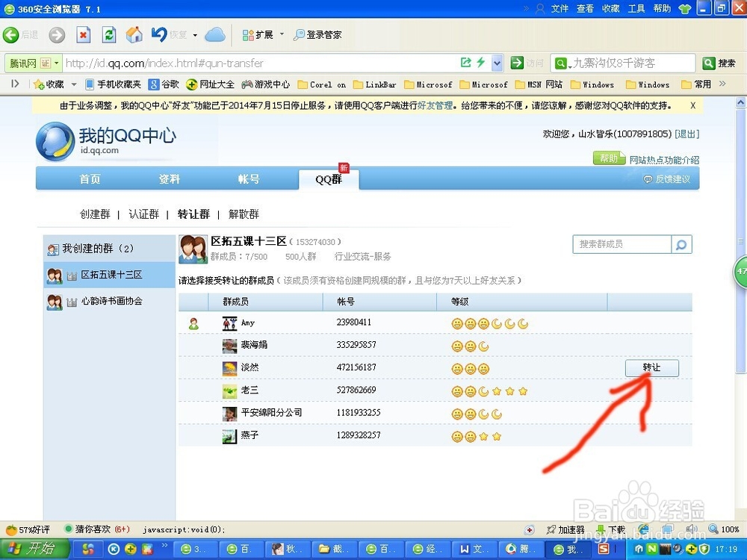The image size is (747, 560).
Task: Open the 网址大全 bookmark
Action: (x=210, y=84)
